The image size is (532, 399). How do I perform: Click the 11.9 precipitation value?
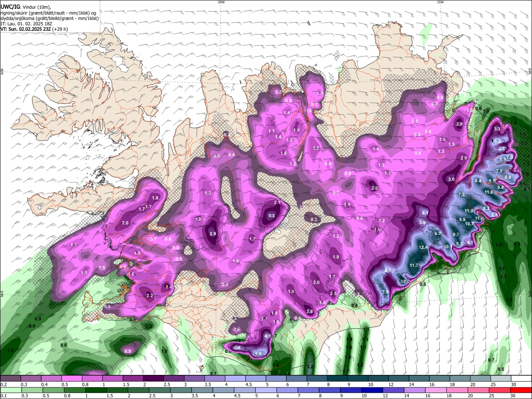(469, 211)
